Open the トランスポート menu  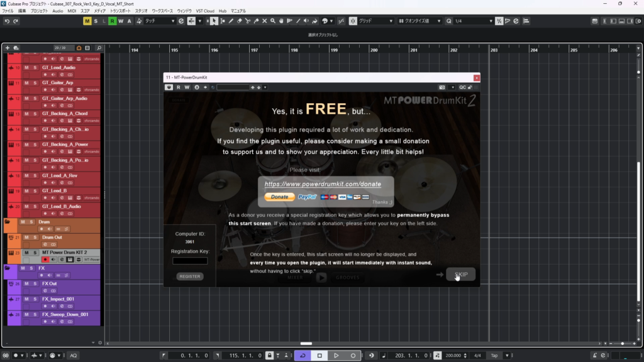pos(119,11)
